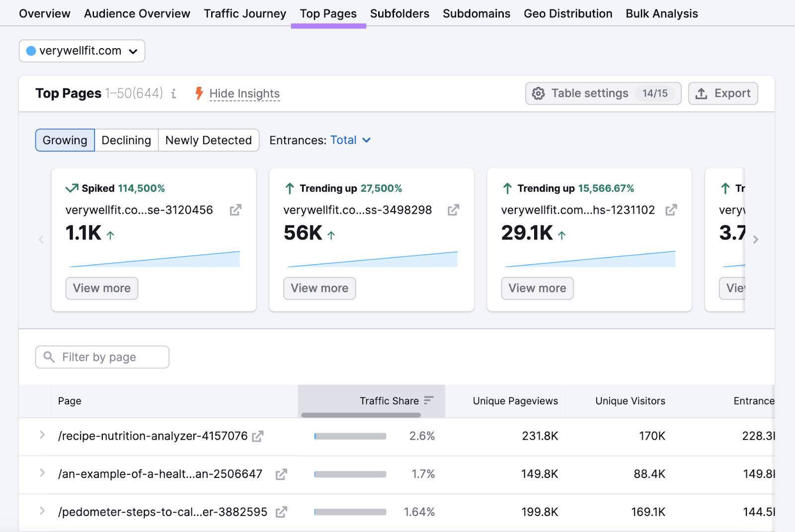Keep Growing filter selected
The width and height of the screenshot is (795, 532).
[x=64, y=140]
